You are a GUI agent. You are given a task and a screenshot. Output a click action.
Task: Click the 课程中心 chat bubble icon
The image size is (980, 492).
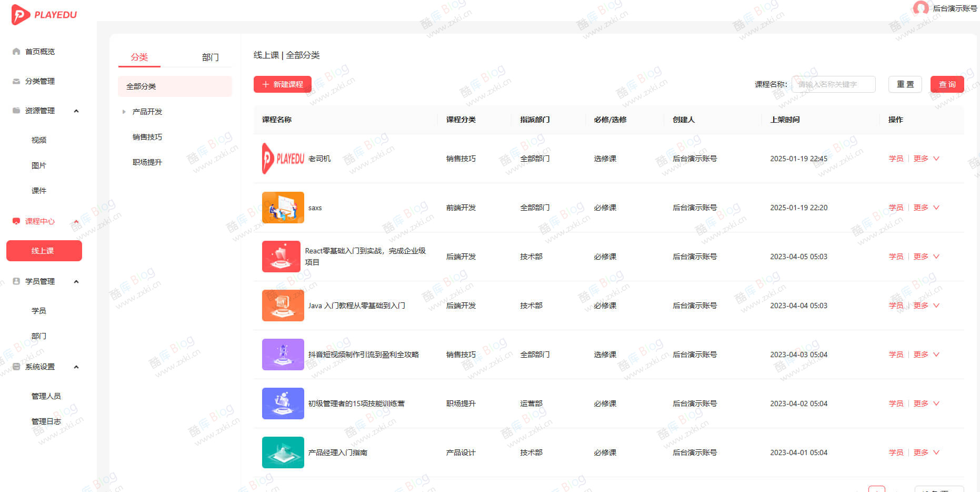click(16, 221)
